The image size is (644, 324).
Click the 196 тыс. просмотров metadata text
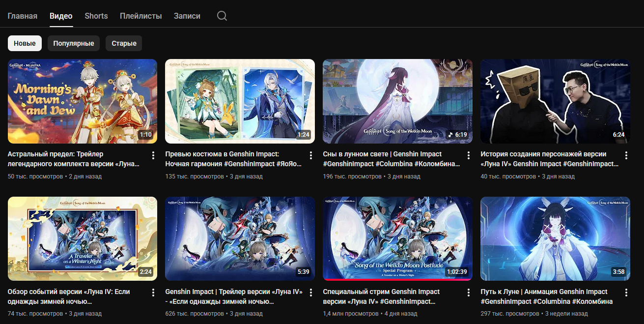pos(352,176)
